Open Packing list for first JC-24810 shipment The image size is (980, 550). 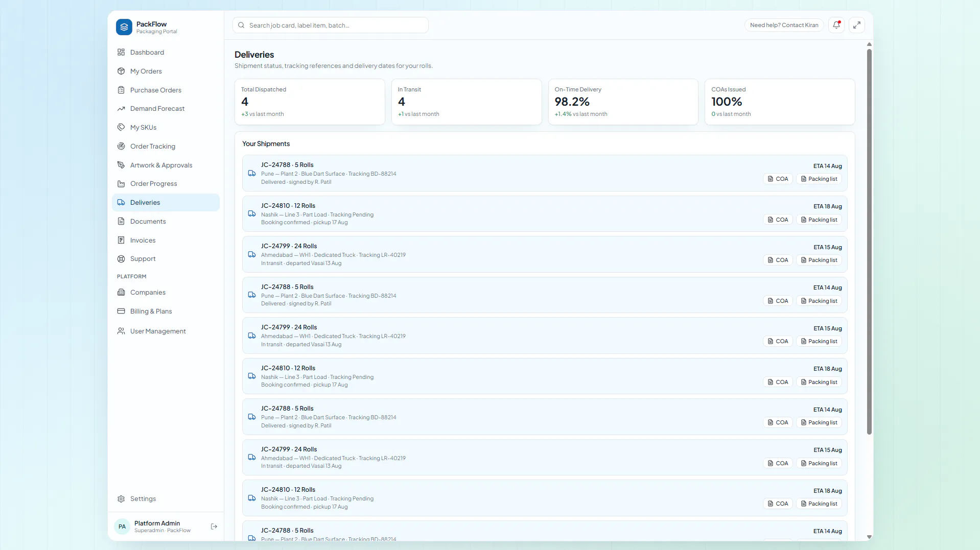point(819,220)
